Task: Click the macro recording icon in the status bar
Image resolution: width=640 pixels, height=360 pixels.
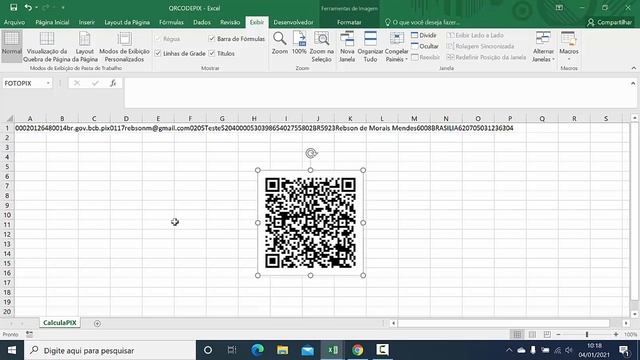Action: [29, 334]
